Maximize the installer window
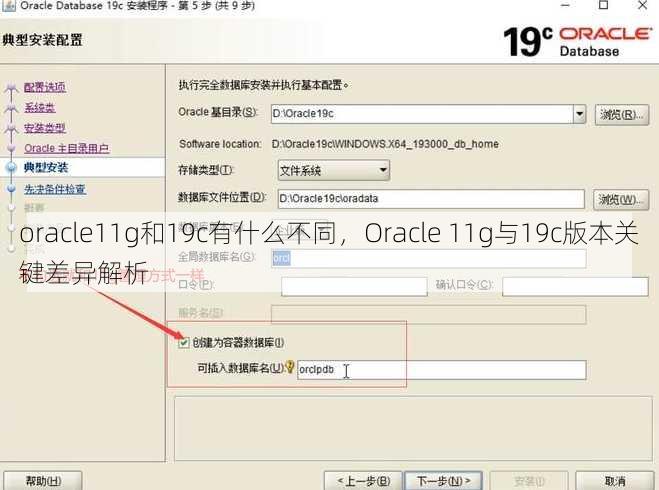The width and height of the screenshot is (659, 490). [604, 5]
